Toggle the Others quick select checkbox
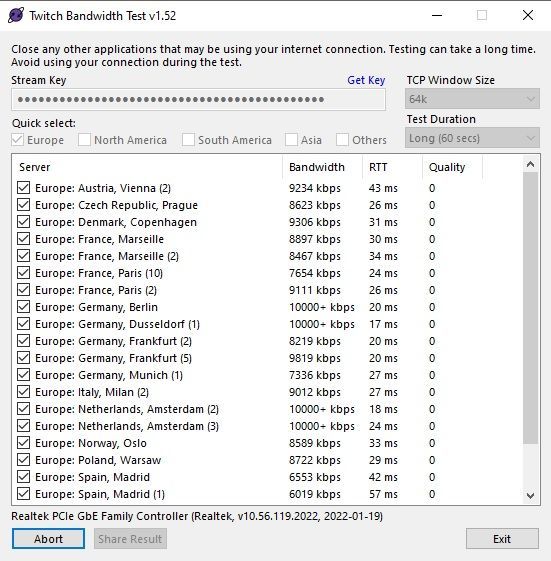Image resolution: width=551 pixels, height=561 pixels. tap(342, 140)
